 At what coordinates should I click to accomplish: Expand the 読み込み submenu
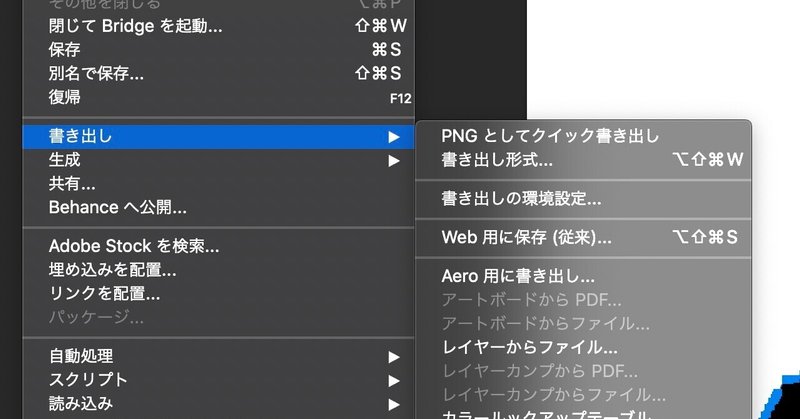pos(218,404)
